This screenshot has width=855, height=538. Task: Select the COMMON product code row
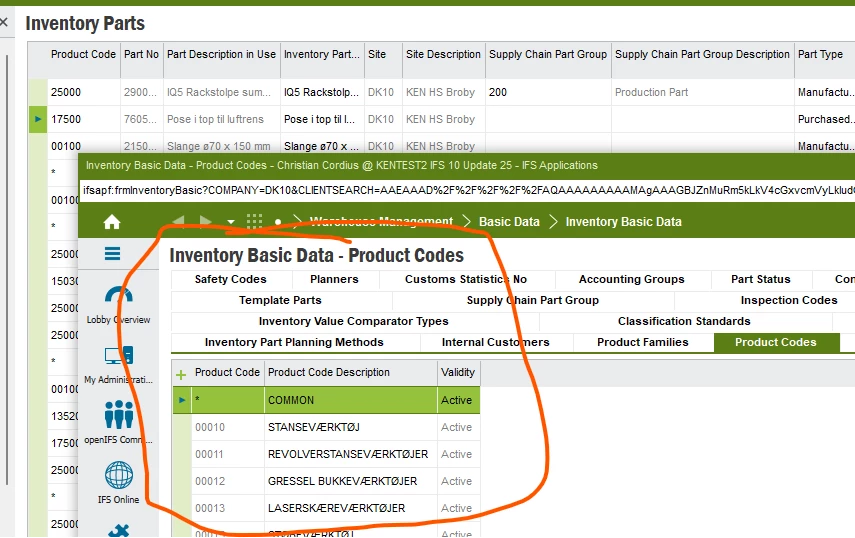pyautogui.click(x=326, y=400)
